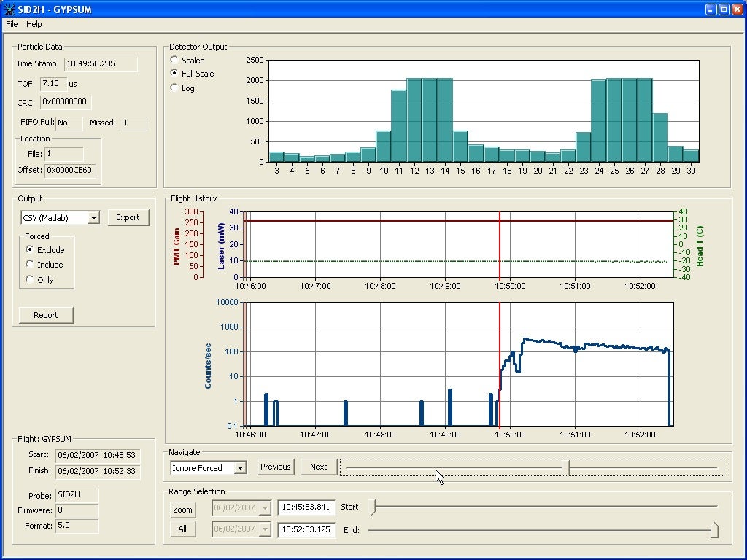Open the Help menu

[34, 24]
